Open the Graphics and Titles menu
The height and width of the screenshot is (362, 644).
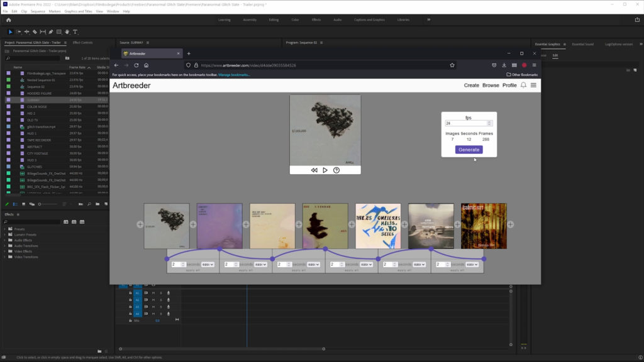[78, 11]
